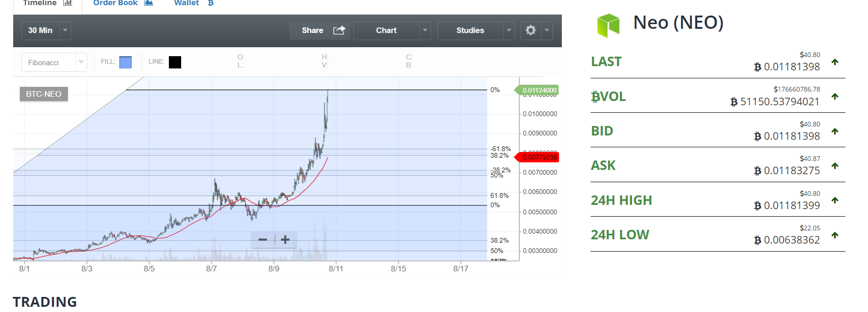Open the Chart type menu

386,30
